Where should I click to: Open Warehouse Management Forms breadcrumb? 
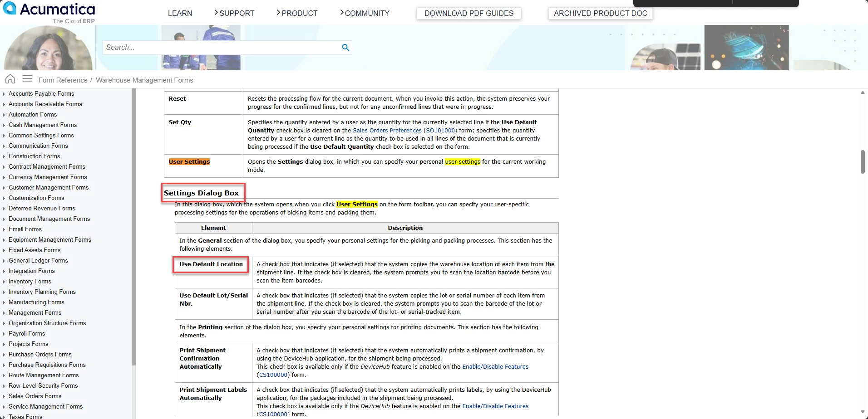[x=144, y=80]
